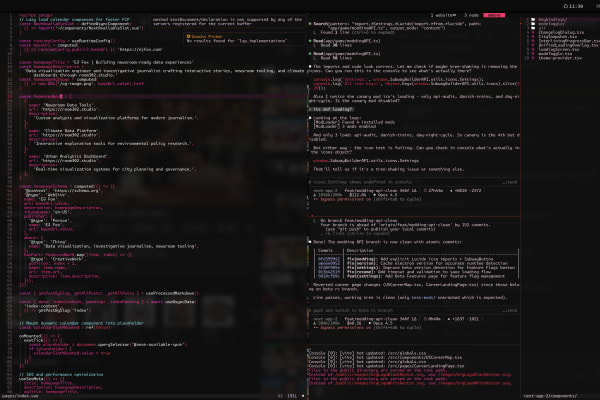The image size is (600, 400).
Task: Click the 'onMounted' line in editor
Action: click(39, 336)
